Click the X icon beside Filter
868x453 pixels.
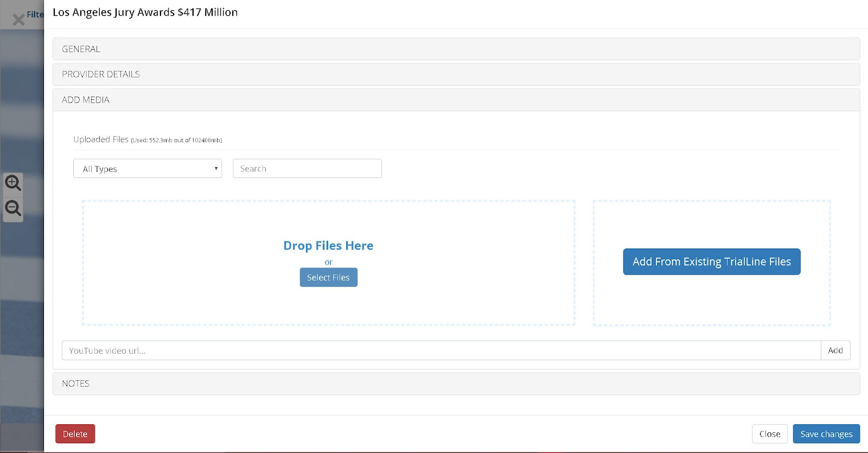coord(18,20)
